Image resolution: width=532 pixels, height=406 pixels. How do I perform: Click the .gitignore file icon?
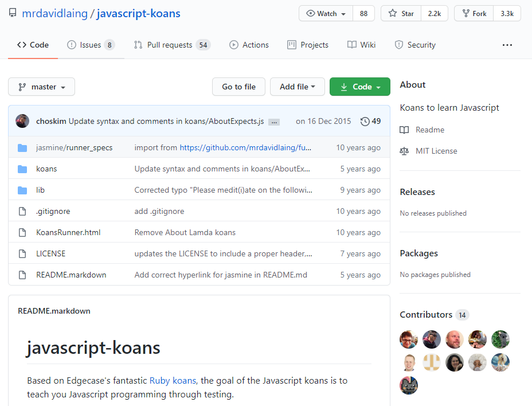[22, 211]
